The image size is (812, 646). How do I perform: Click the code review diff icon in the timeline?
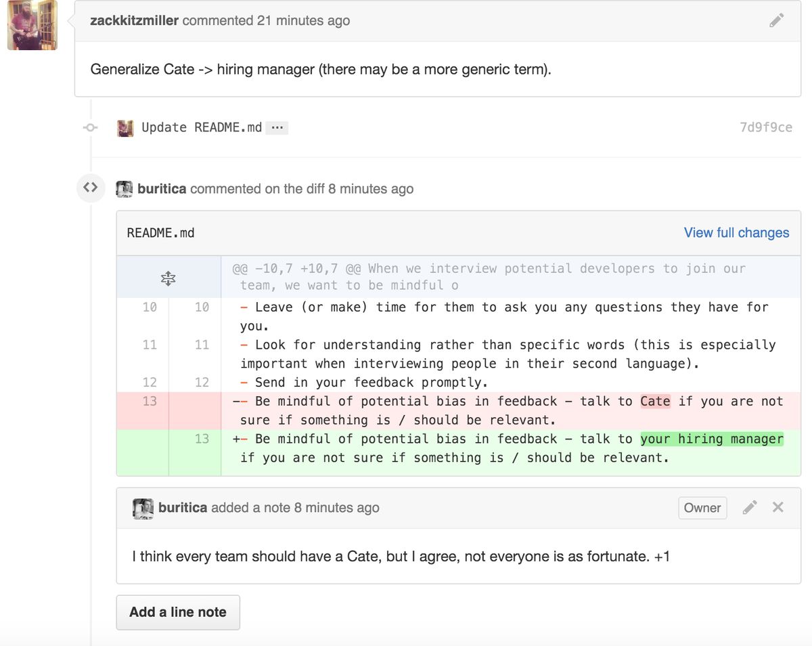tap(91, 188)
